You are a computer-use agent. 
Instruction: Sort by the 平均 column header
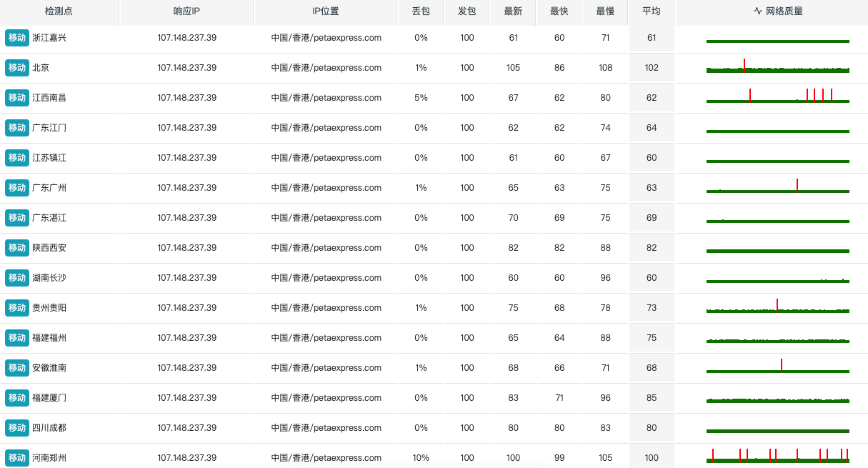(652, 11)
